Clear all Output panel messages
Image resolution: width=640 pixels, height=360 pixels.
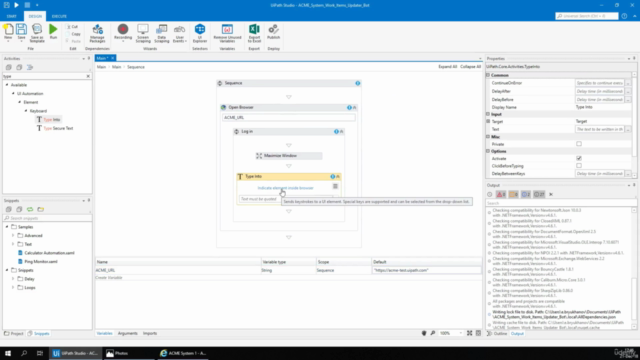pyautogui.click(x=551, y=194)
